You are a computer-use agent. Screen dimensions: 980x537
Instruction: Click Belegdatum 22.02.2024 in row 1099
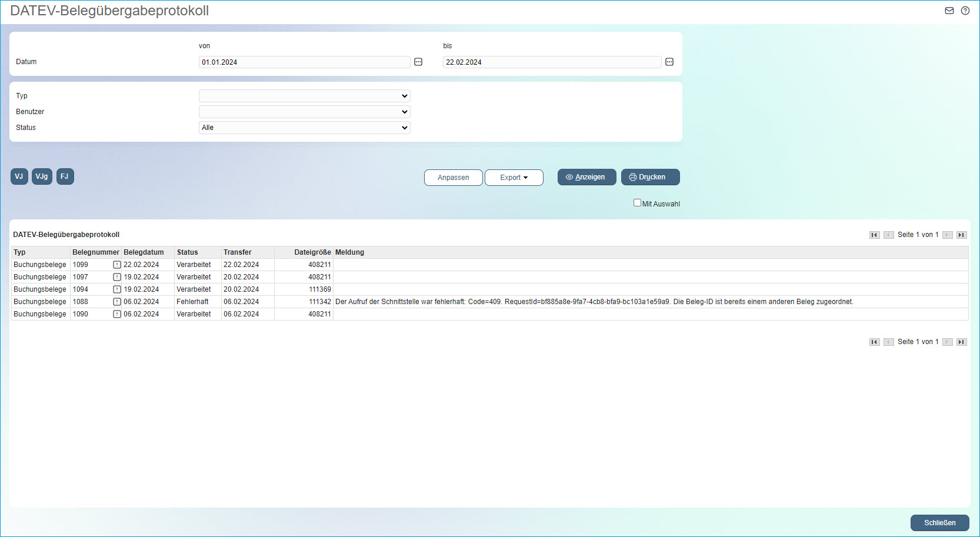pyautogui.click(x=141, y=265)
